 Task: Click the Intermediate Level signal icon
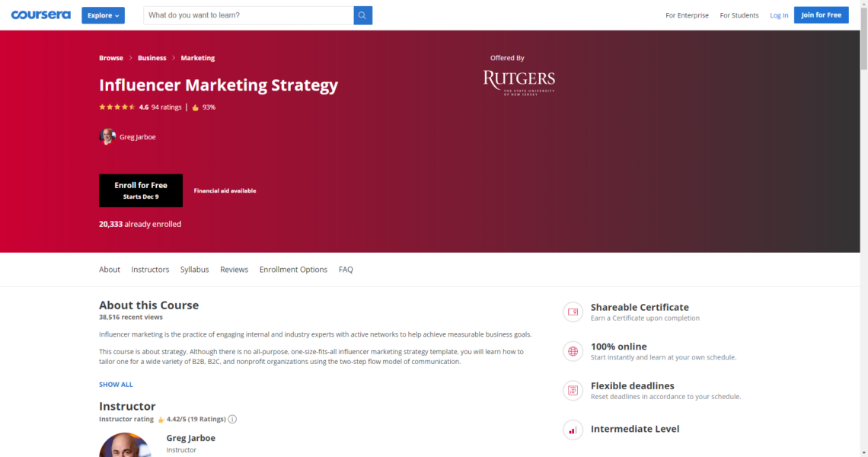click(573, 430)
